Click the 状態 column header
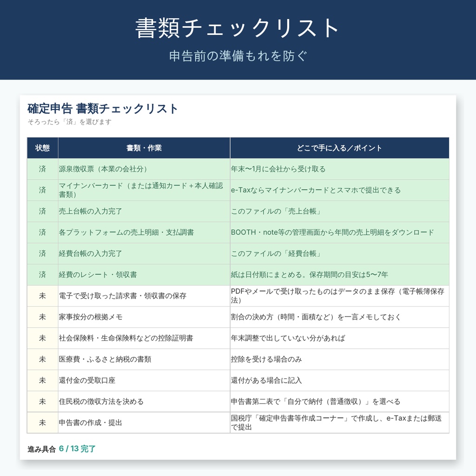This screenshot has width=476, height=476. (x=42, y=148)
